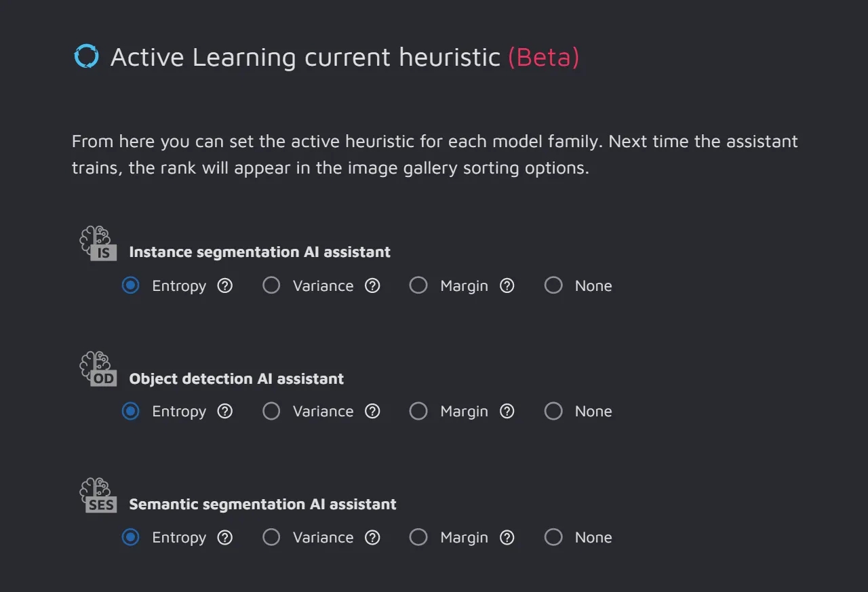Click the Semantic segmentation SES brain icon
This screenshot has width=868, height=592.
(98, 496)
